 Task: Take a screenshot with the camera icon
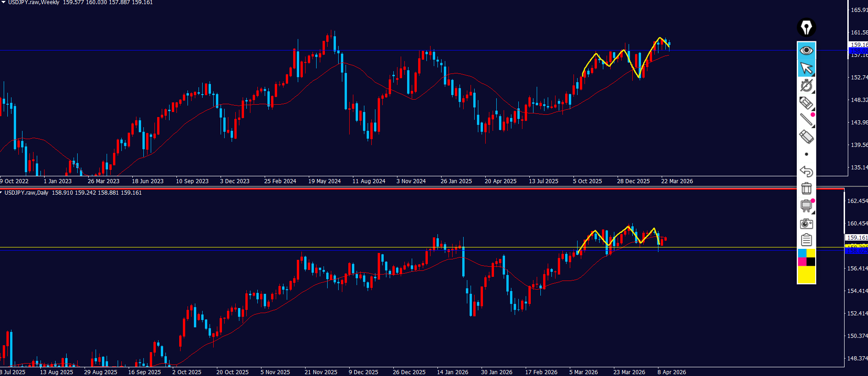[806, 224]
